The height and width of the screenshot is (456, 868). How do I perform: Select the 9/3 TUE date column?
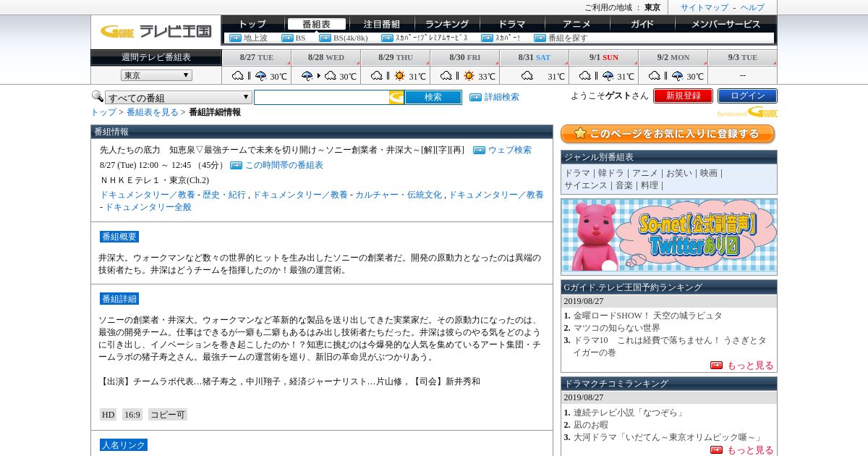pos(743,57)
